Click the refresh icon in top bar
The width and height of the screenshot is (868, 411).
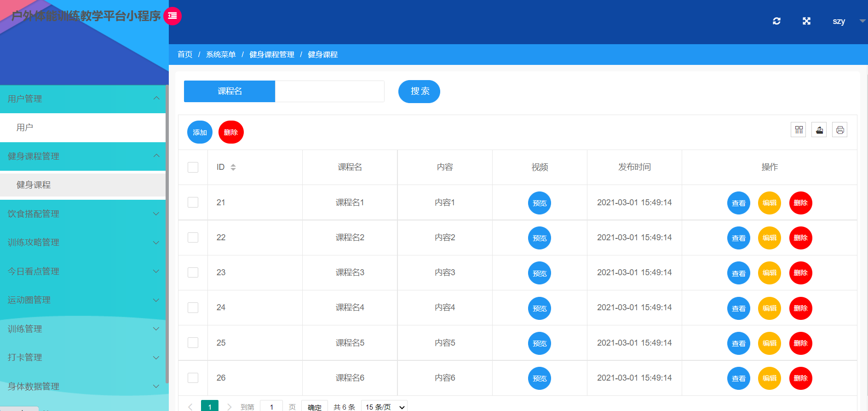[x=776, y=21]
